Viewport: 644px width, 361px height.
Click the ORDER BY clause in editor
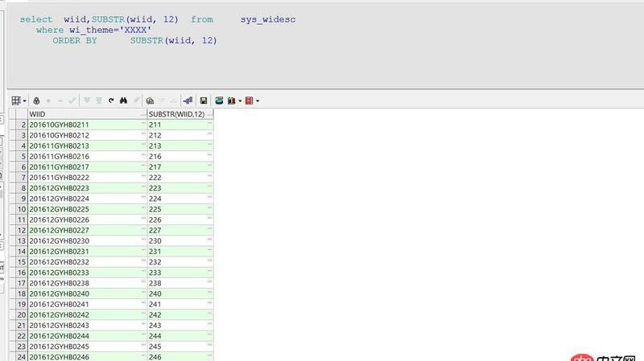[x=75, y=41]
